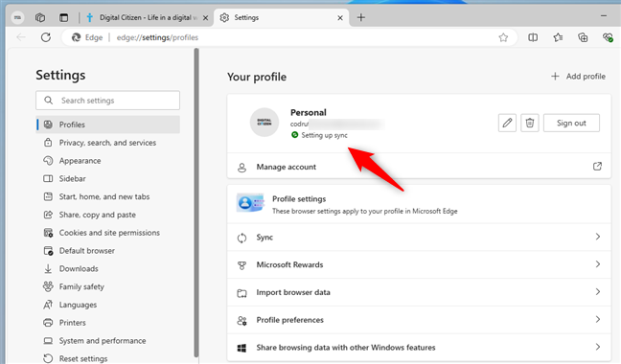Image resolution: width=621 pixels, height=364 pixels.
Task: Expand Profile preferences chevron
Action: [x=598, y=319]
